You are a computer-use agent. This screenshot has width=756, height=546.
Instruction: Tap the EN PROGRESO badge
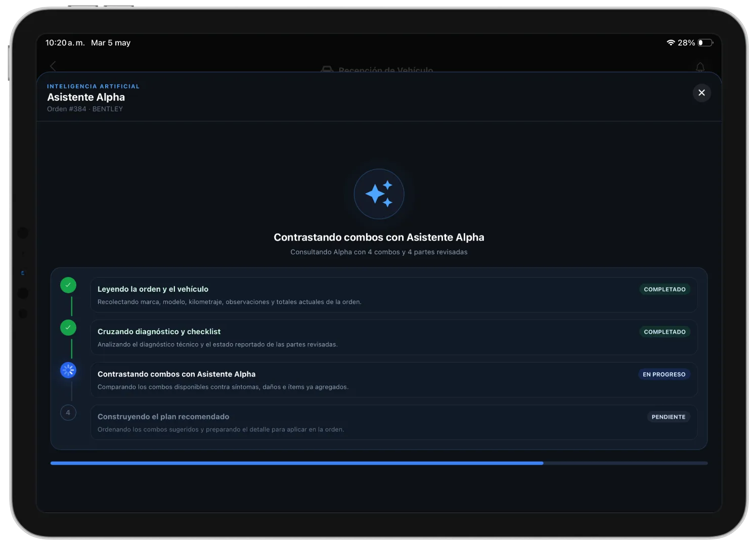click(x=664, y=374)
